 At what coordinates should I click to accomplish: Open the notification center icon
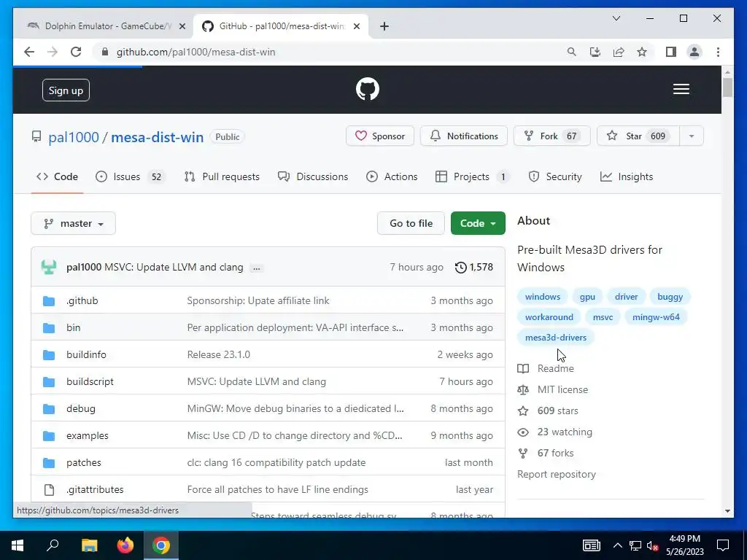723,545
